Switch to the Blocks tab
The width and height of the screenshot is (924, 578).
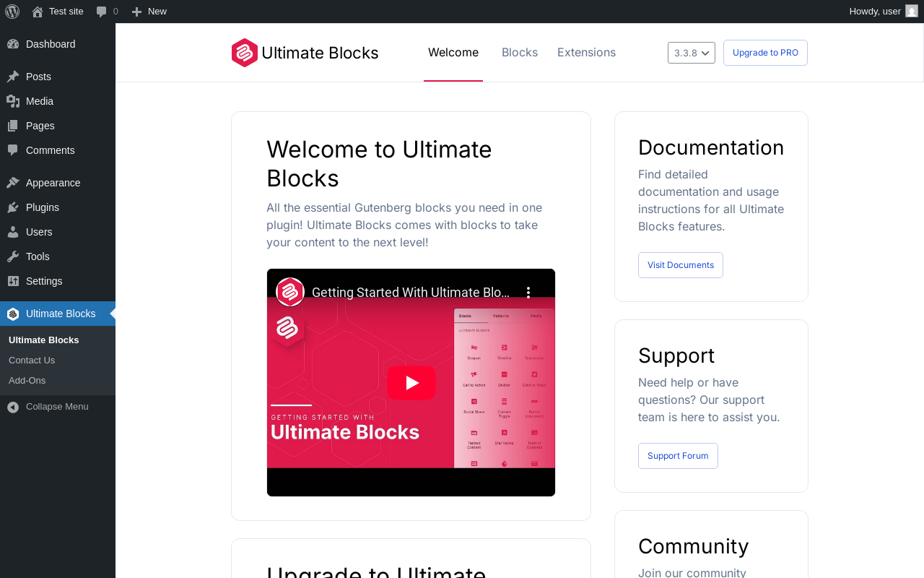click(520, 53)
